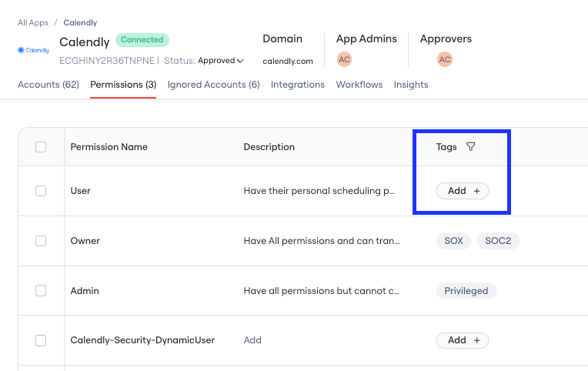Add a description for Calendly-Security-DynamicUser

pyautogui.click(x=252, y=340)
